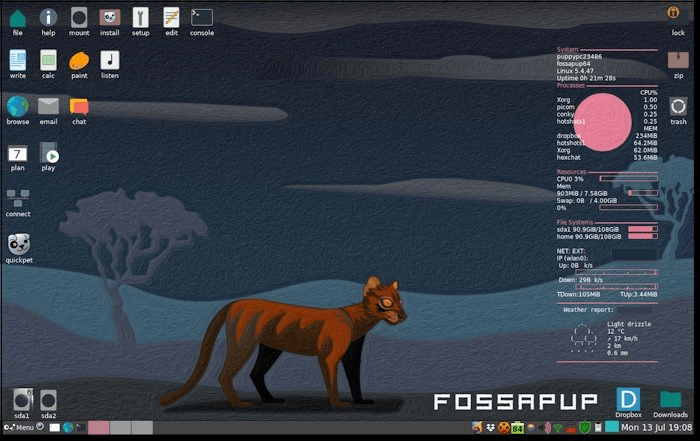
Task: Click the lock screen icon
Action: point(673,12)
